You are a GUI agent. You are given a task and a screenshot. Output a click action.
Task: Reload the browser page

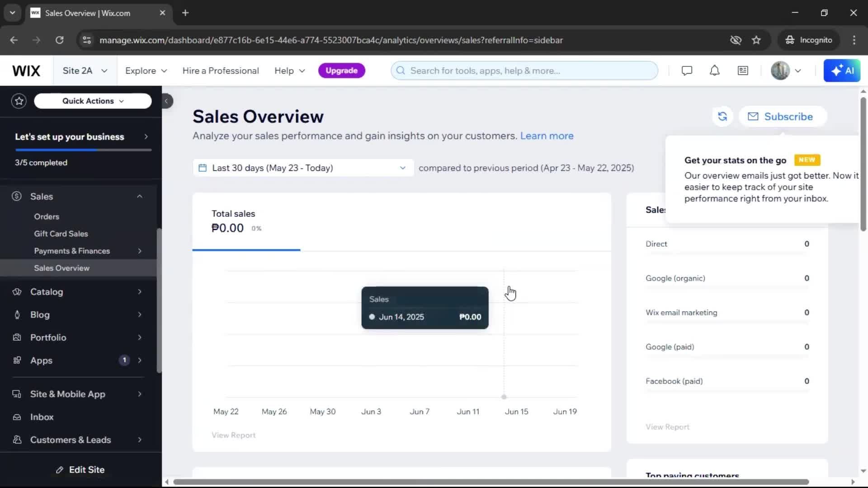59,40
